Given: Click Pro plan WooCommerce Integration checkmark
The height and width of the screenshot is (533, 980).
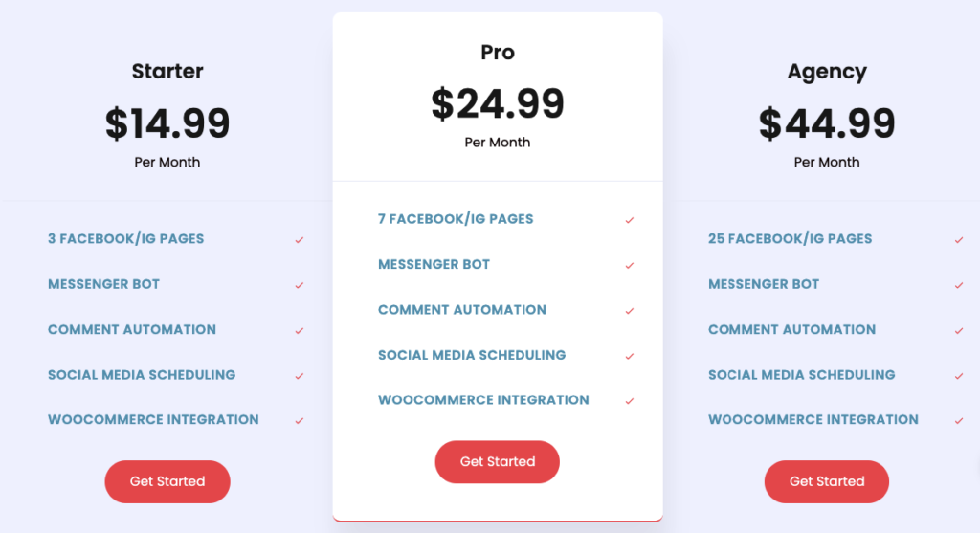Looking at the screenshot, I should 630,401.
